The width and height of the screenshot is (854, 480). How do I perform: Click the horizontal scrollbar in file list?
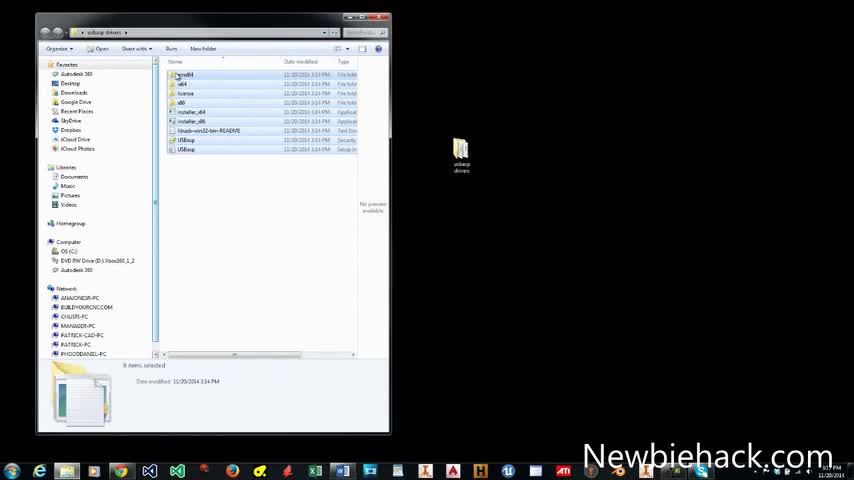[x=234, y=355]
